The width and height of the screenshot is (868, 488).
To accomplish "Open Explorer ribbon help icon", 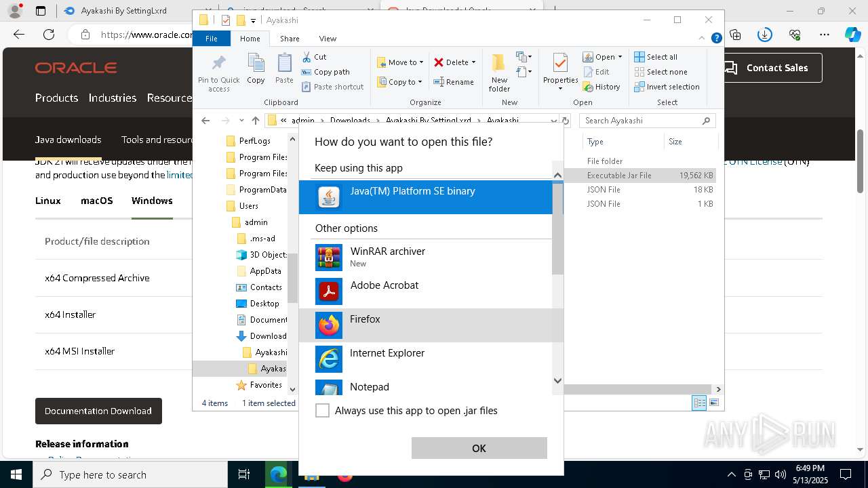I will [x=716, y=39].
